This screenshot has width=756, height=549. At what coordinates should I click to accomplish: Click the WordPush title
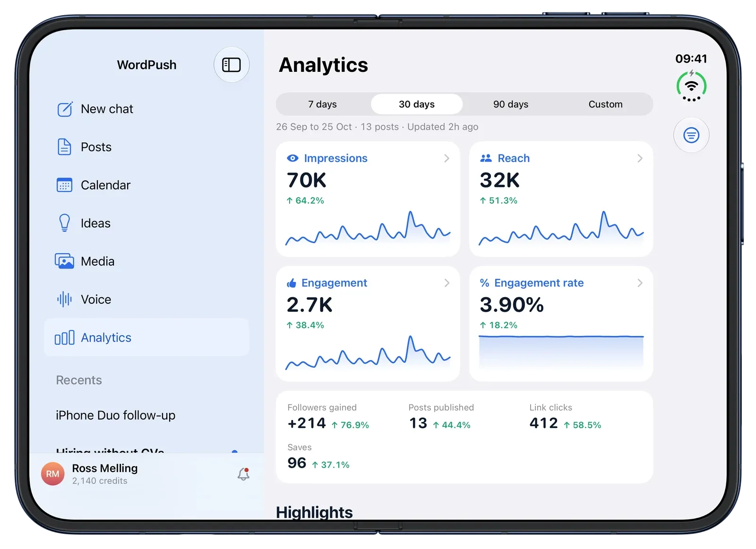[146, 65]
